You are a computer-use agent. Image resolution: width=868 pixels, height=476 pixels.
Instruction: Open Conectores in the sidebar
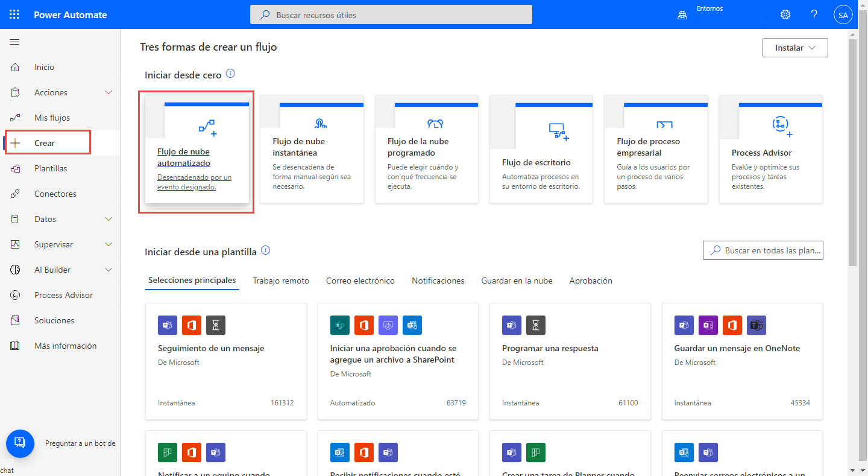[60, 194]
